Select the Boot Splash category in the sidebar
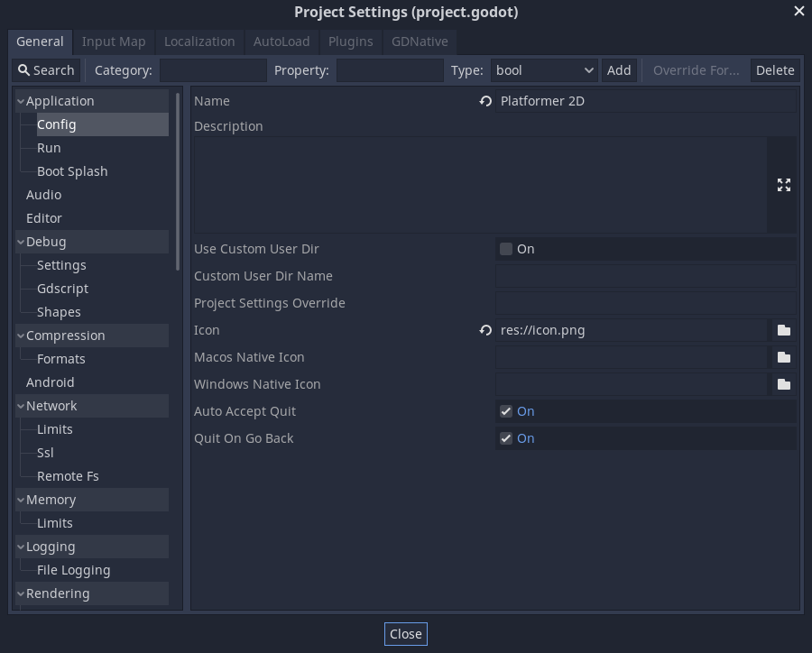Screen dimensions: 812x653 [x=72, y=170]
